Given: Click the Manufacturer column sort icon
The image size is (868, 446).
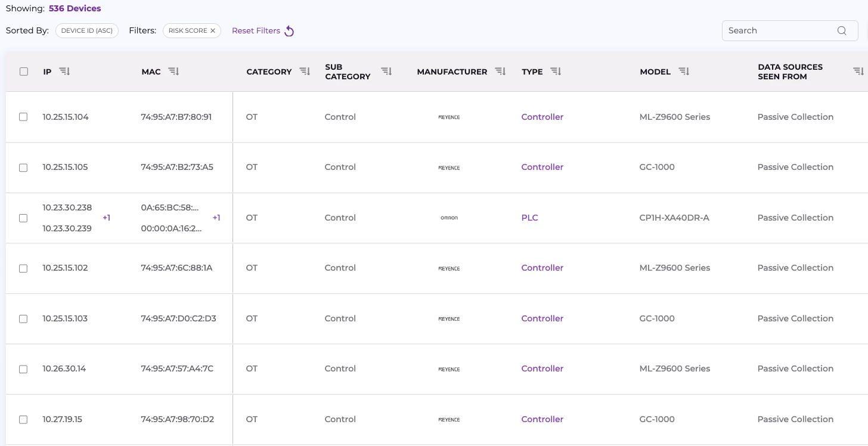Looking at the screenshot, I should 500,72.
